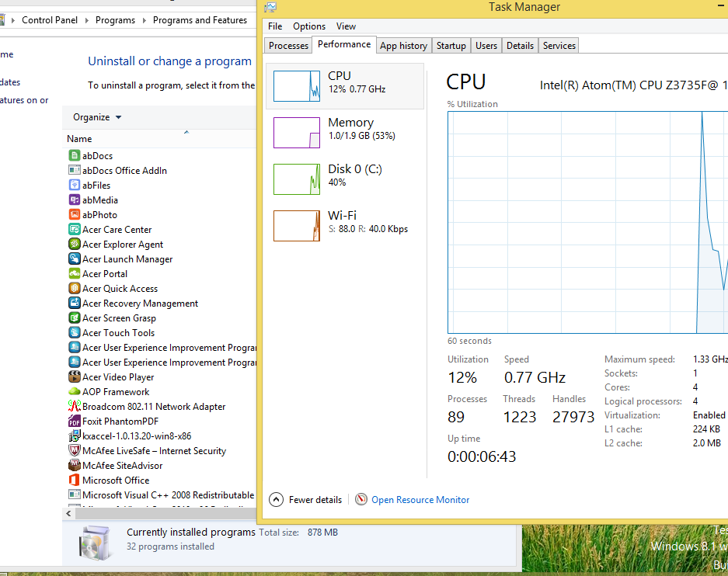The width and height of the screenshot is (728, 576).
Task: Click the abDocs Office AddIn icon
Action: tap(75, 170)
